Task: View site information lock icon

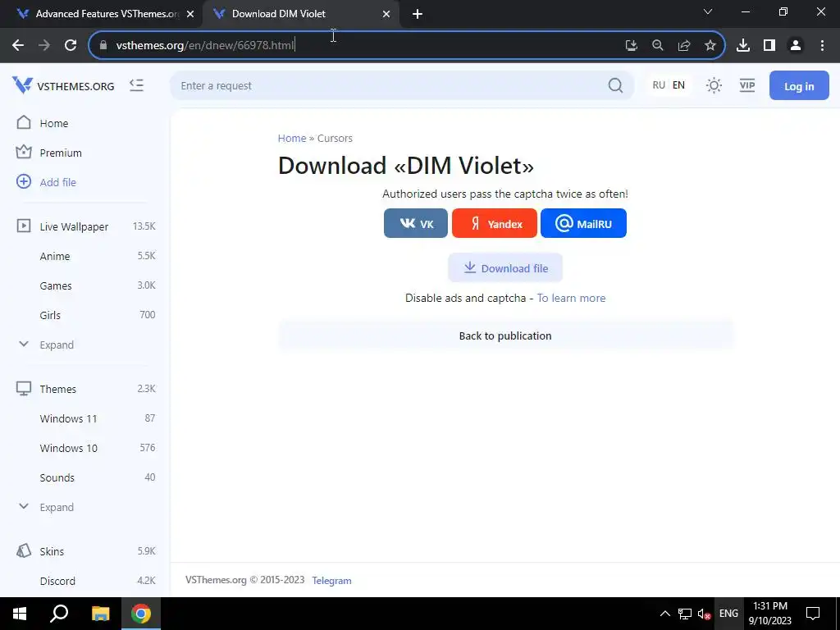Action: pyautogui.click(x=103, y=45)
